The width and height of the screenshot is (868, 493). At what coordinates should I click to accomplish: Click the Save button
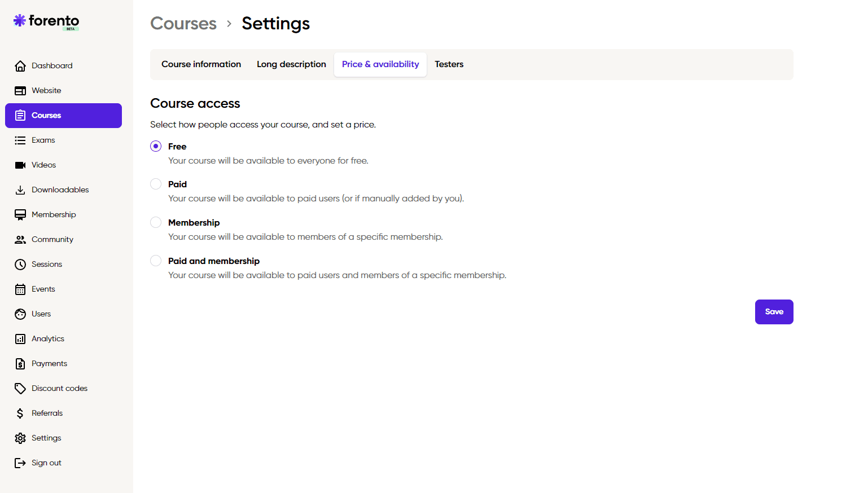(x=774, y=312)
